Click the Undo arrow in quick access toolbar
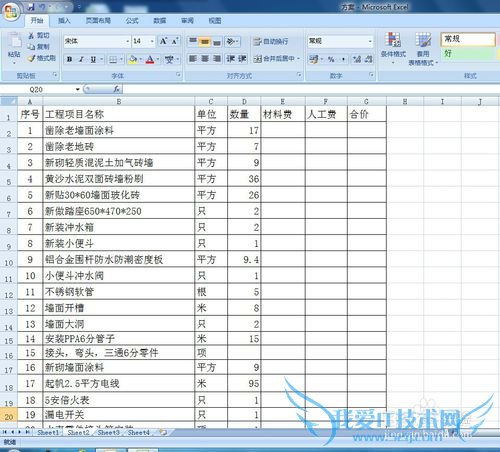This screenshot has width=500, height=452. click(42, 6)
